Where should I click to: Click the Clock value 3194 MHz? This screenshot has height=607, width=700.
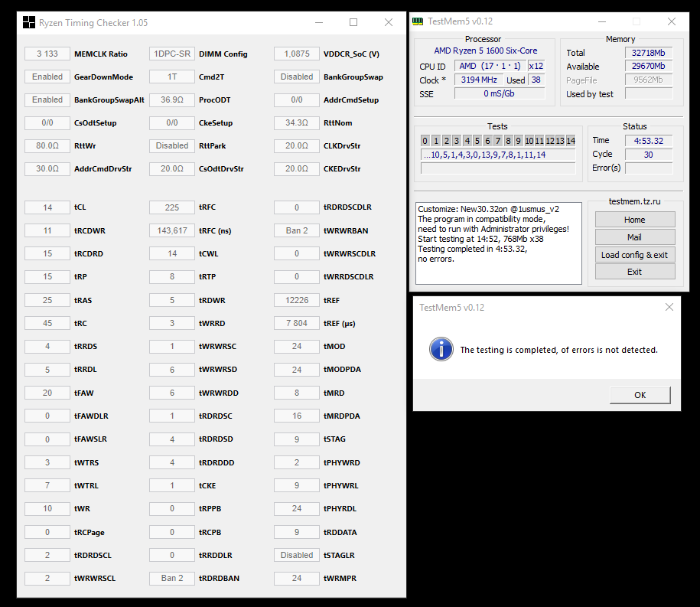tap(479, 80)
